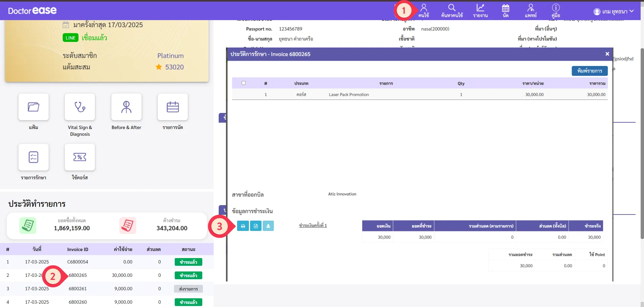Click the พิมพ์รายการ button

(589, 71)
